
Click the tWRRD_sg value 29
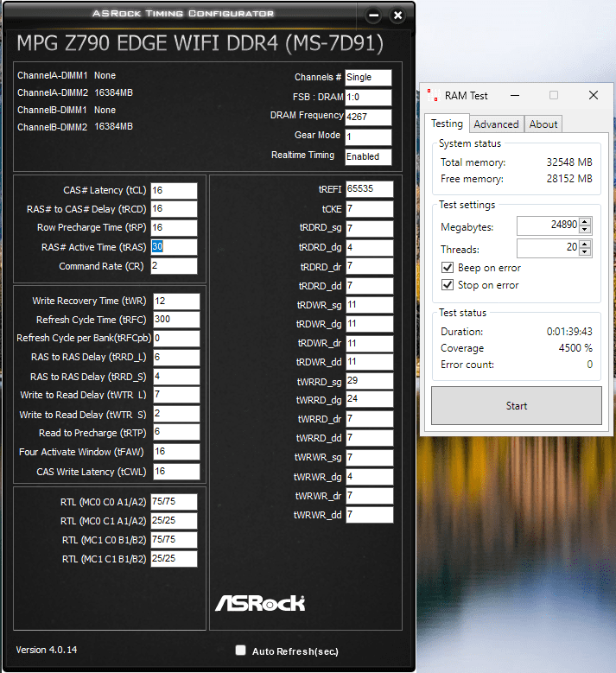point(369,381)
